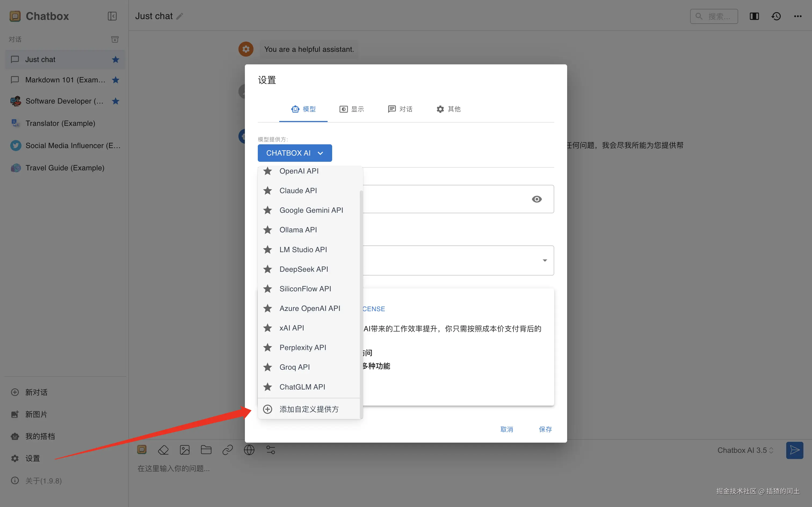Image resolution: width=812 pixels, height=507 pixels.
Task: Toggle the star on Markdown 101
Action: (115, 80)
